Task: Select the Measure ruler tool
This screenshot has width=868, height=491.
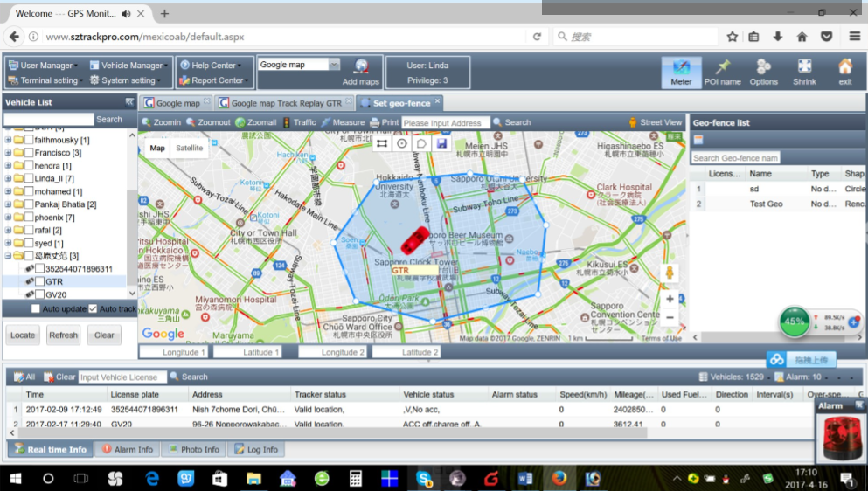Action: (x=343, y=122)
